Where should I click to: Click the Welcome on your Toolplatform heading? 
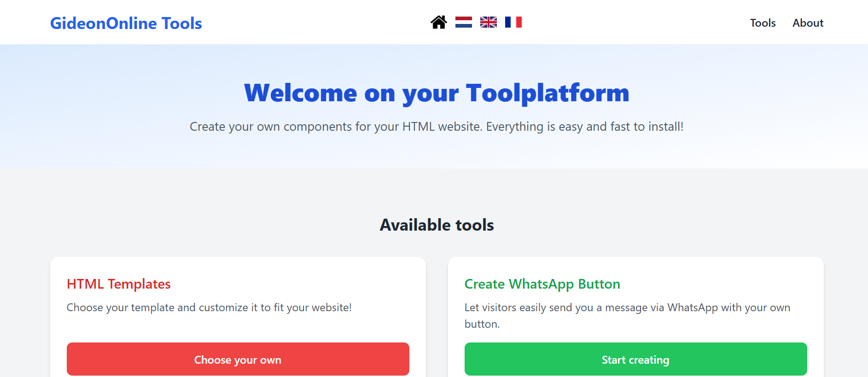[437, 93]
